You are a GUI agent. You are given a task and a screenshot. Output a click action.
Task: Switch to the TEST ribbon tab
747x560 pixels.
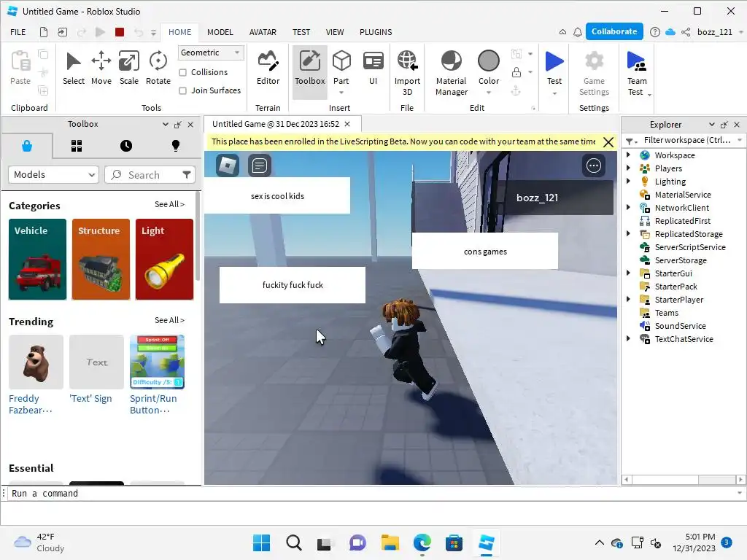[x=301, y=32]
